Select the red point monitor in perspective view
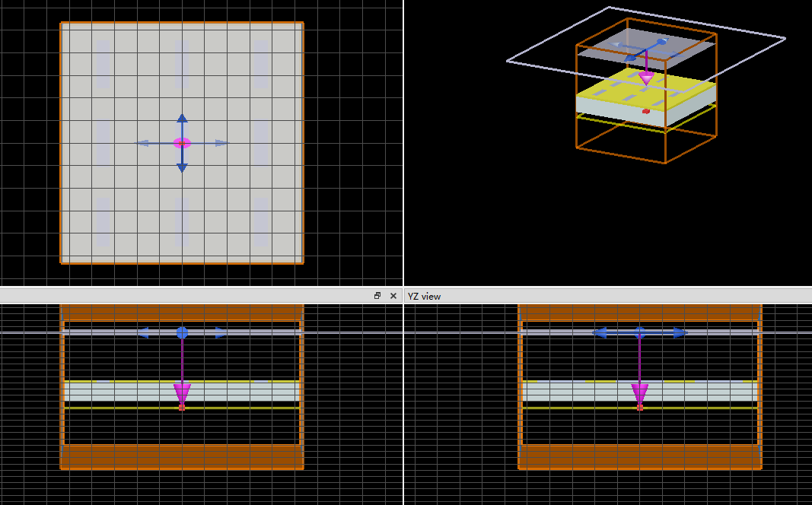This screenshot has height=505, width=812. (x=645, y=111)
